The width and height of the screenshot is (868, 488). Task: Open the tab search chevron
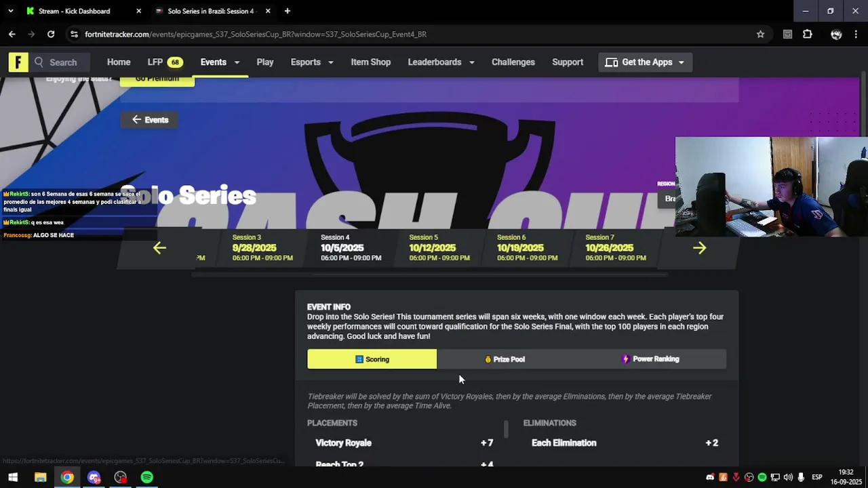pos(10,11)
